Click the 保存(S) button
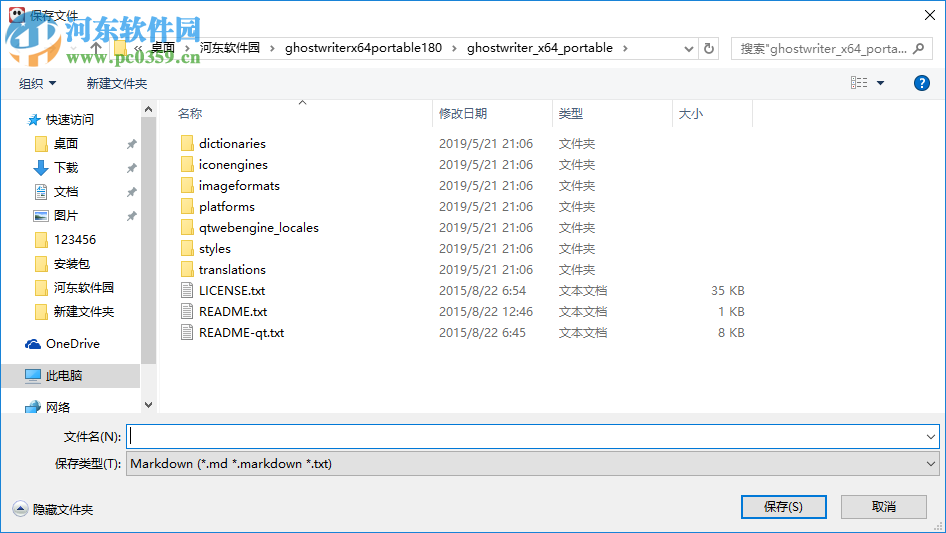 coord(783,506)
